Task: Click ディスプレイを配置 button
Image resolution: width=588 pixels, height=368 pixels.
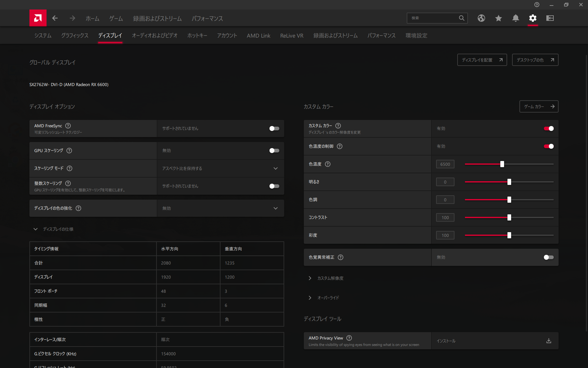Action: point(482,60)
